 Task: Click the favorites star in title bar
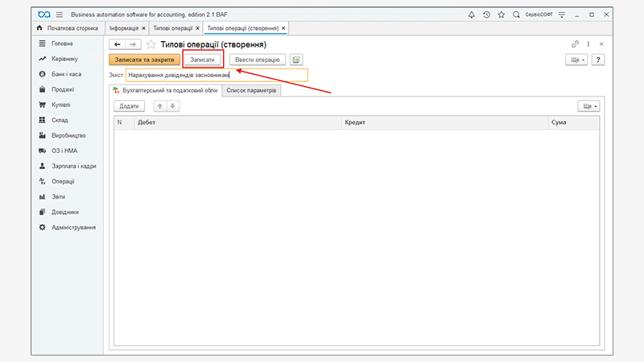click(x=502, y=14)
